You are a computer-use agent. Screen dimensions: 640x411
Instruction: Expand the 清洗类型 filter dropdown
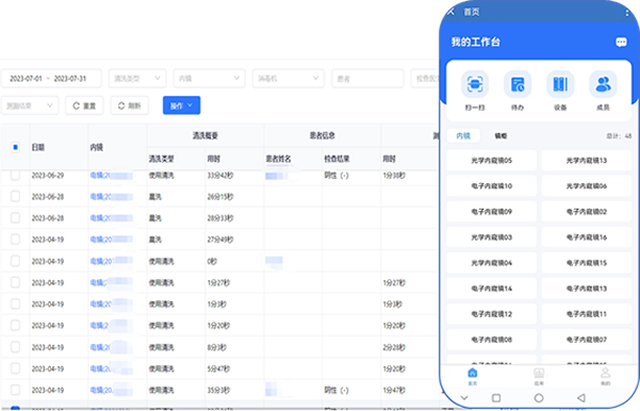[137, 77]
